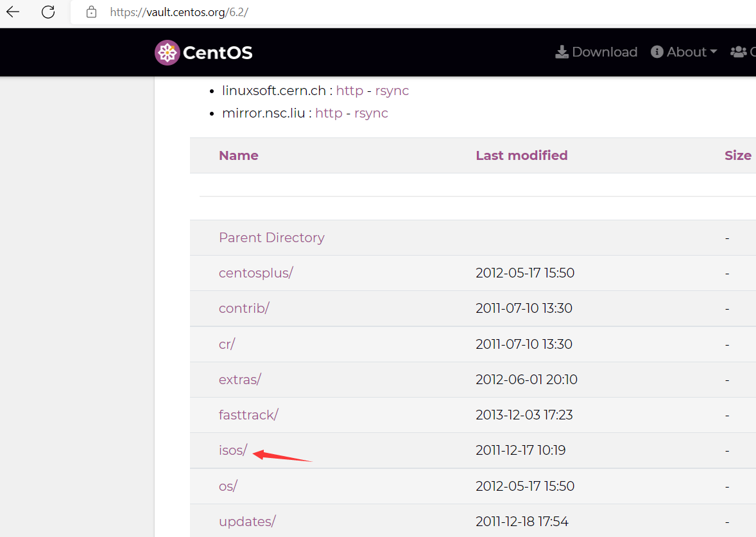Select date 2013-12-03 17:23 text
Image resolution: width=756 pixels, height=537 pixels.
524,415
